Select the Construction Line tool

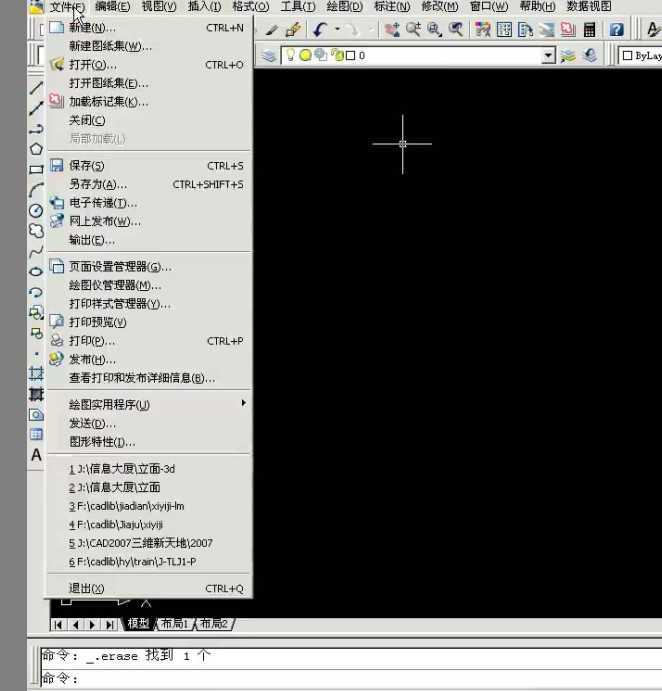click(36, 108)
